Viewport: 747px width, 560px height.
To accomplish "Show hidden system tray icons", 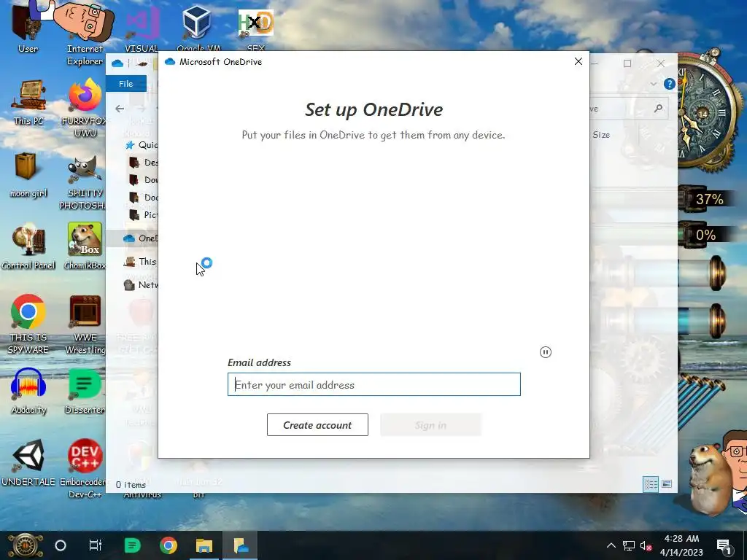I will click(611, 545).
